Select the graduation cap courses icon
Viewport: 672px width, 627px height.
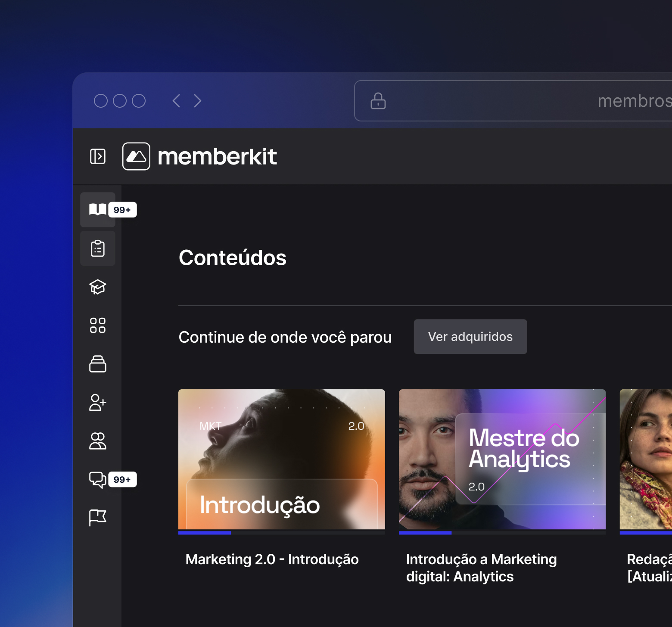pyautogui.click(x=98, y=287)
